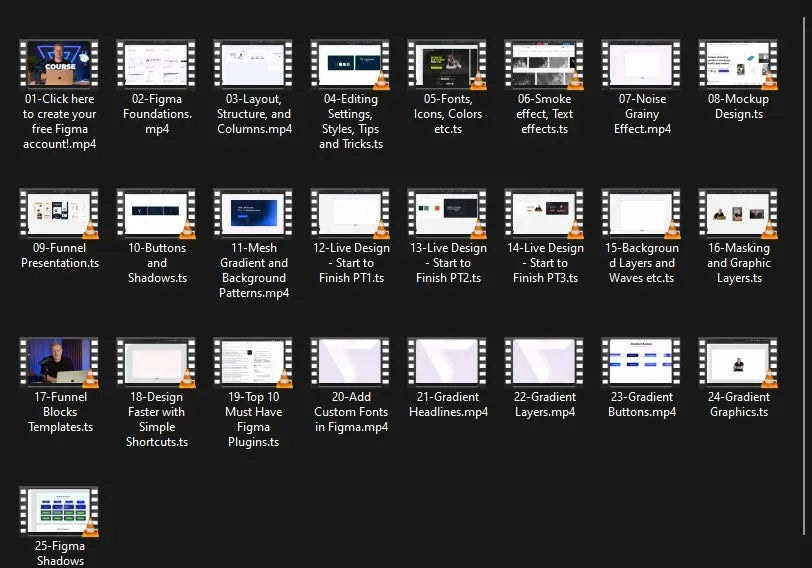Click the 03-Layout, Structure, and Columns.mp4 thumbnail
Image resolution: width=812 pixels, height=568 pixels.
[x=253, y=65]
